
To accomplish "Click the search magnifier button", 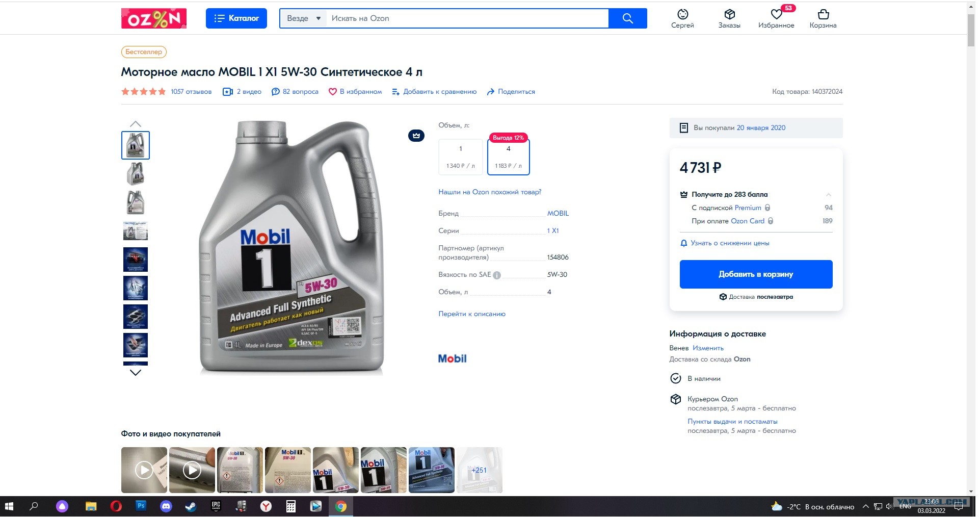I will click(x=628, y=18).
